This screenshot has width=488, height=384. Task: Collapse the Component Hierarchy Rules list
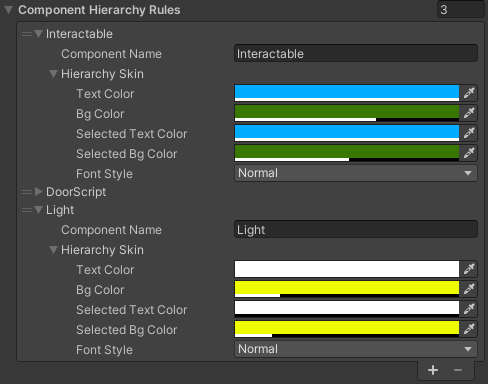(x=9, y=10)
